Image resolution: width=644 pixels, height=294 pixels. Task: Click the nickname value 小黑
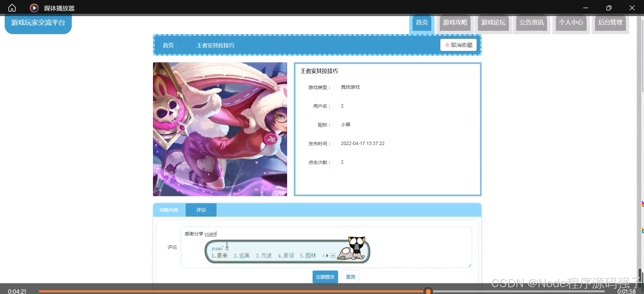[x=345, y=125]
